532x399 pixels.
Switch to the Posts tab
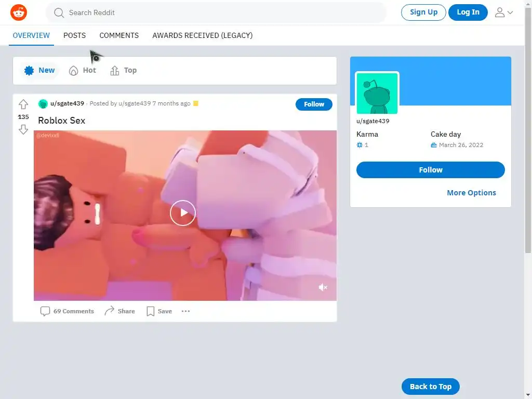point(75,35)
